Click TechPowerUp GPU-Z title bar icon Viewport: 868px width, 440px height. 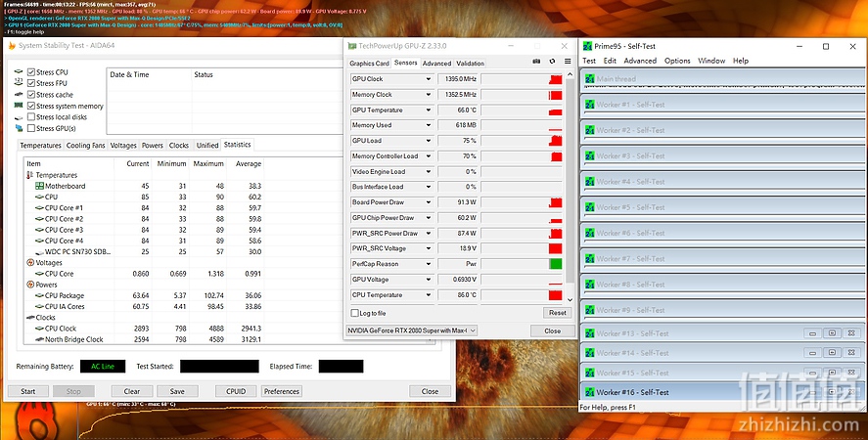pos(352,46)
